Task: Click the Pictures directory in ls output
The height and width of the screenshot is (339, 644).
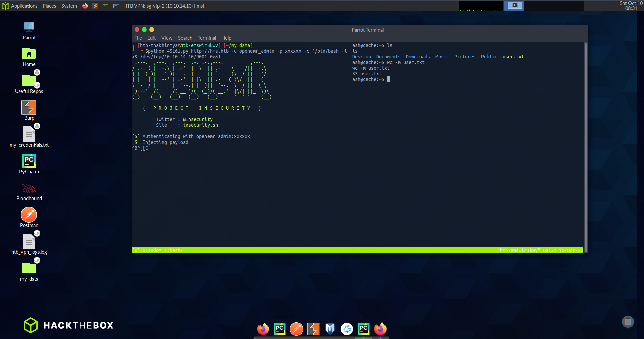Action: [465, 57]
